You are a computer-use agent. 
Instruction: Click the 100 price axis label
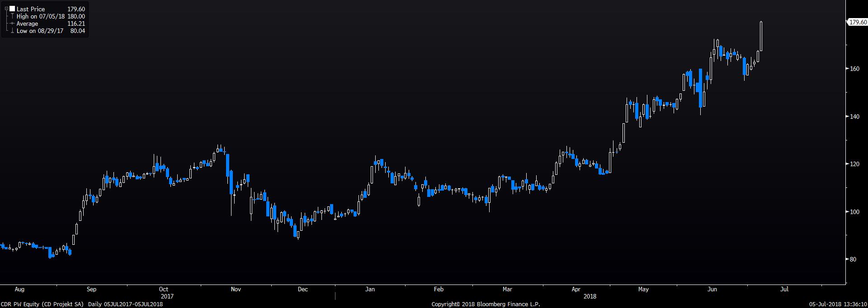tap(854, 212)
